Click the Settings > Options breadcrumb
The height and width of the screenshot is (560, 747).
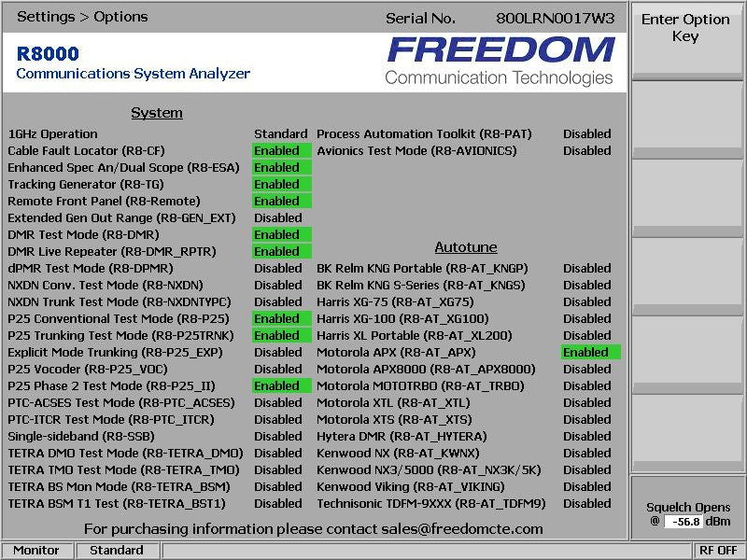[x=82, y=17]
